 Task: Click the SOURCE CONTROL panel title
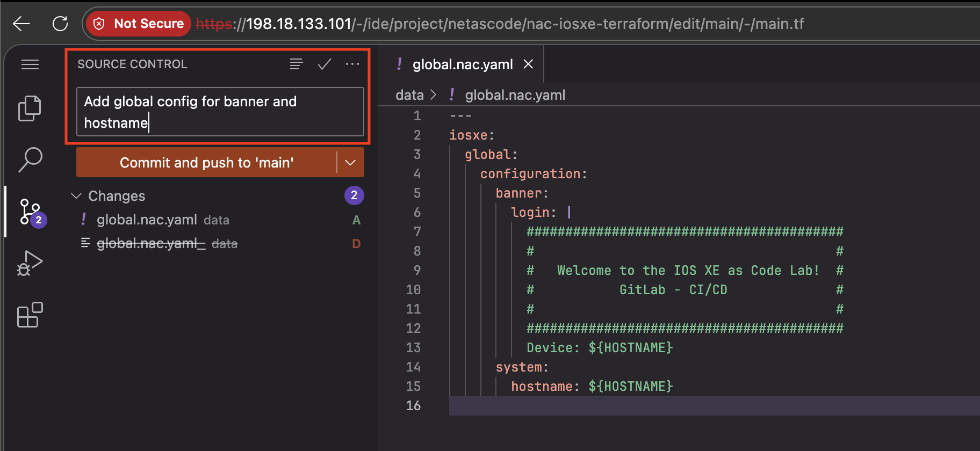pos(132,64)
